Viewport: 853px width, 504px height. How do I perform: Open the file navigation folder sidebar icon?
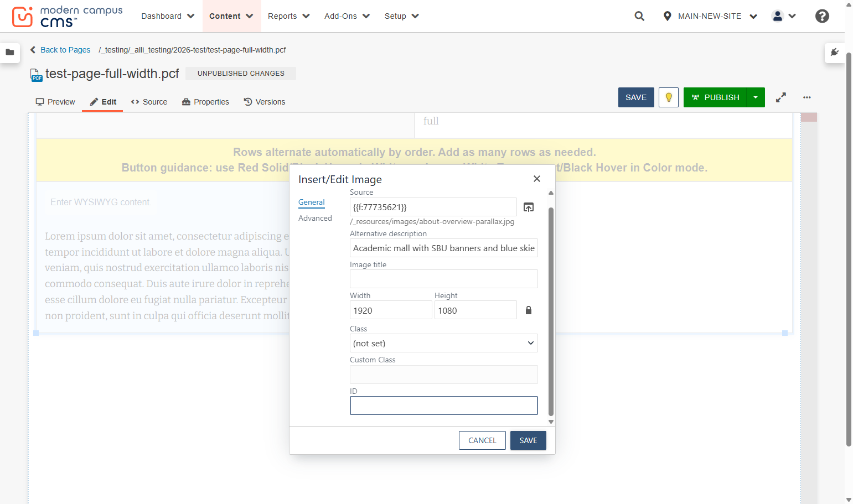pyautogui.click(x=10, y=52)
